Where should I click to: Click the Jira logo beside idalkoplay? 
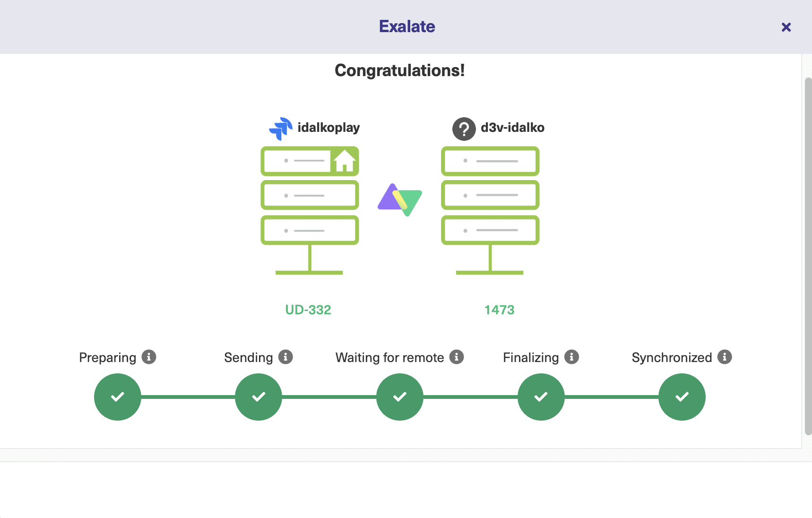[x=281, y=128]
